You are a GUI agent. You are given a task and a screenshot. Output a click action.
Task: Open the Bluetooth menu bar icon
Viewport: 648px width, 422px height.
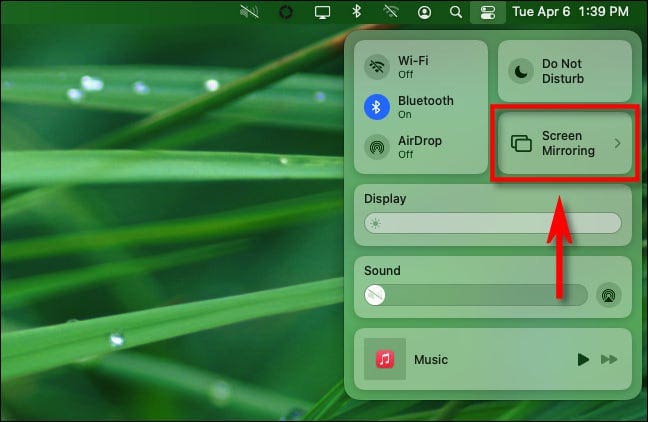(356, 13)
